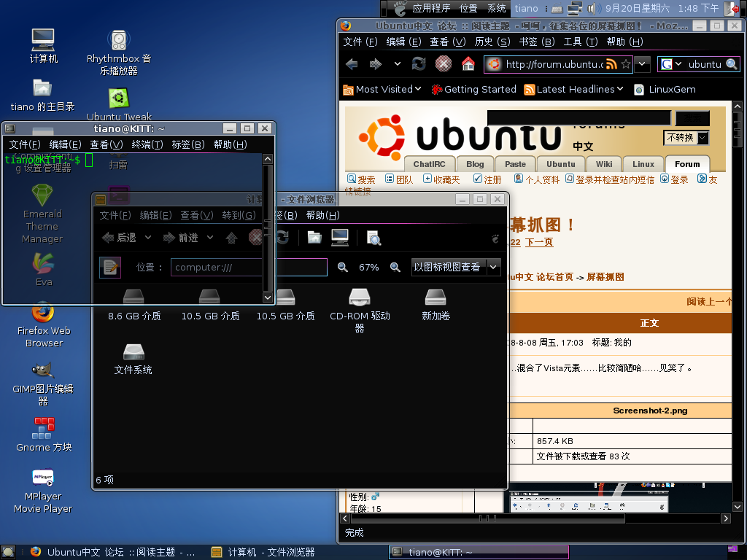Viewport: 747px width, 560px height.
Task: Click 屏幕抓图 breadcrumb link
Action: 605,277
